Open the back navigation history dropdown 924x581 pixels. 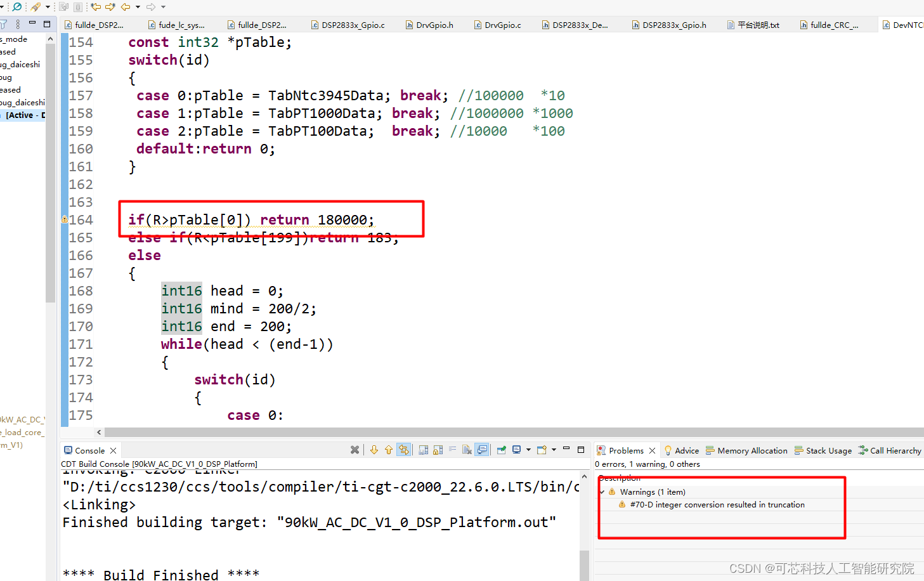pos(137,6)
